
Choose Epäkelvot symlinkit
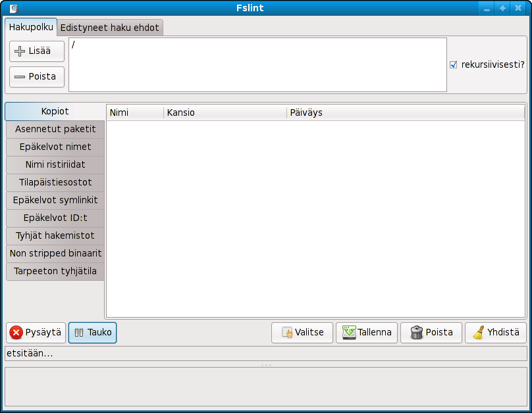(55, 200)
